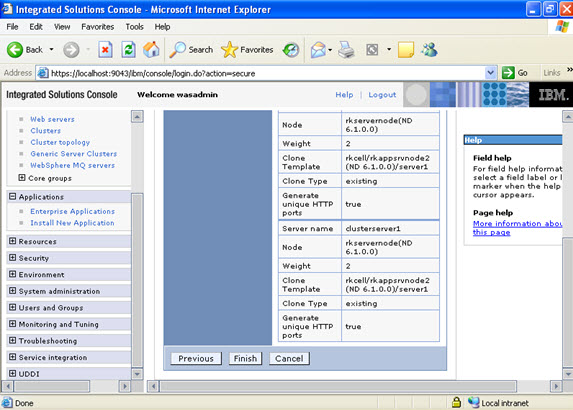573x410 pixels.
Task: Click the Forward arrow icon
Action: click(71, 50)
